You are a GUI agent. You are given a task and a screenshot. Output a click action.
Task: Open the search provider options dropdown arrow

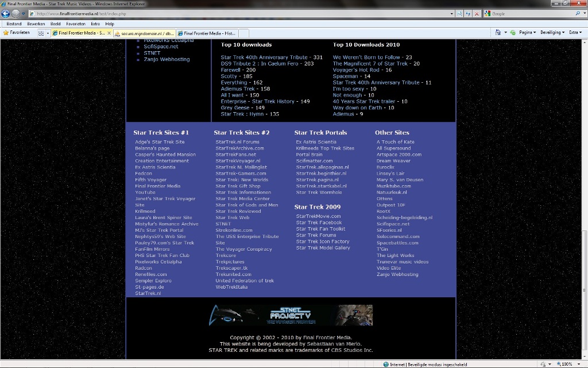(583, 14)
